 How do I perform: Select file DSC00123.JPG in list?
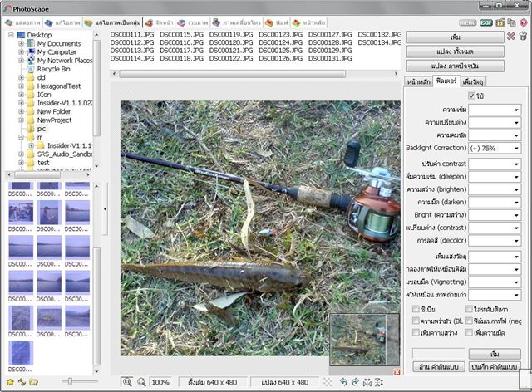(x=280, y=35)
